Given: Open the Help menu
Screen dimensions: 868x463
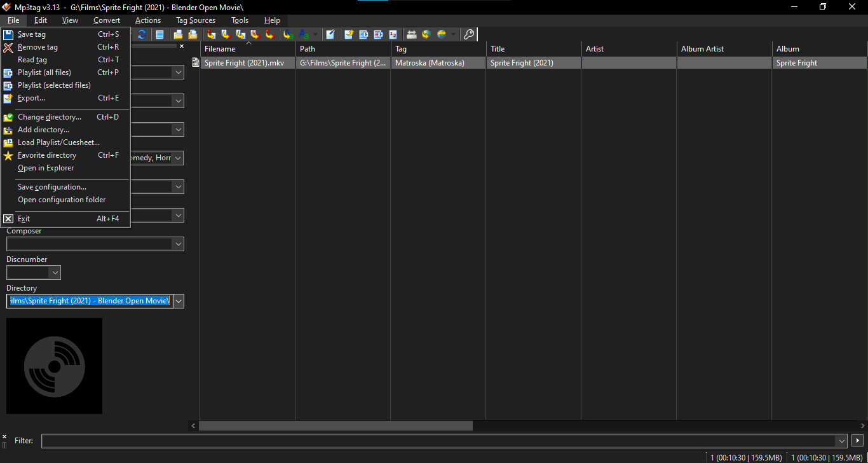Looking at the screenshot, I should coord(272,20).
